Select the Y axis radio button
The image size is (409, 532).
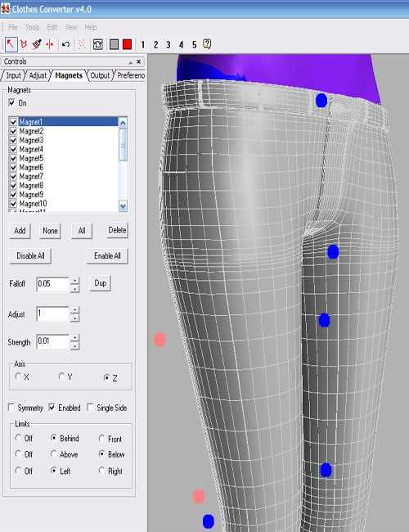[x=61, y=376]
